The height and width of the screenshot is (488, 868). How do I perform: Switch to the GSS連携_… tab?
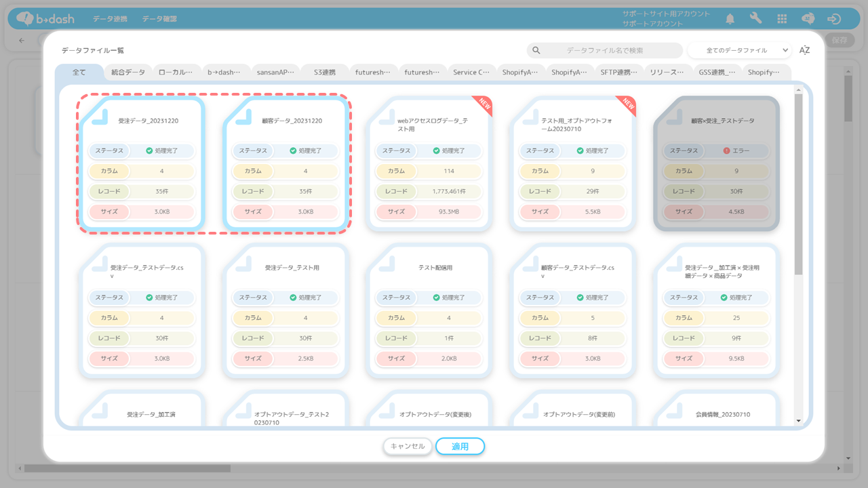717,72
